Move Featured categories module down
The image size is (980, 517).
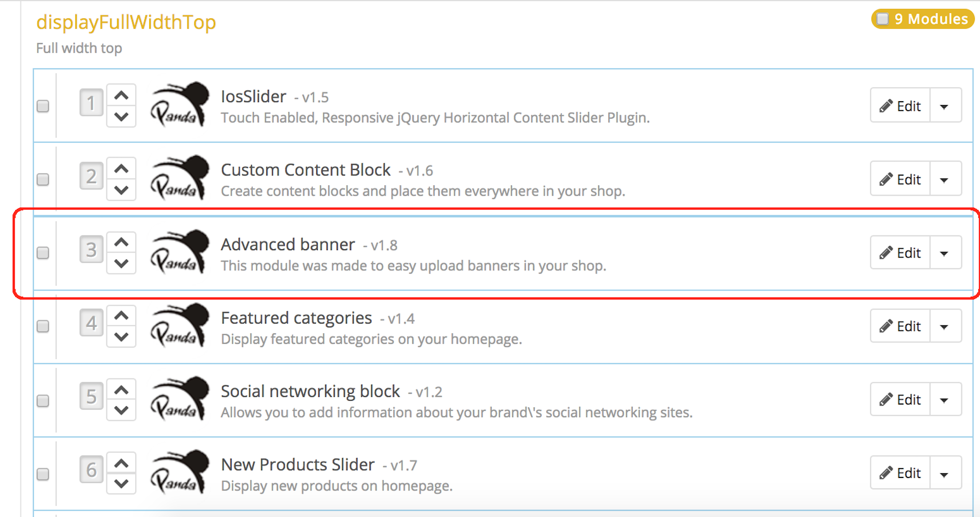[121, 337]
